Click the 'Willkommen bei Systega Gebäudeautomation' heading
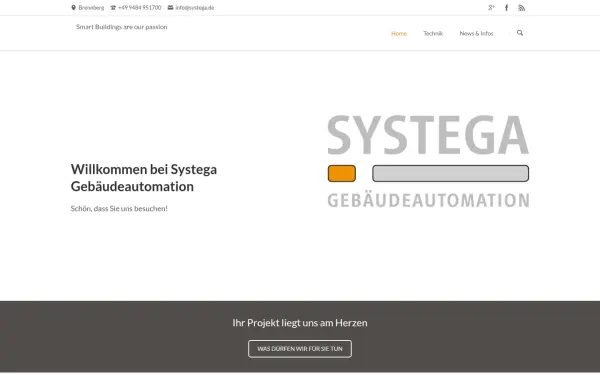 coord(144,178)
